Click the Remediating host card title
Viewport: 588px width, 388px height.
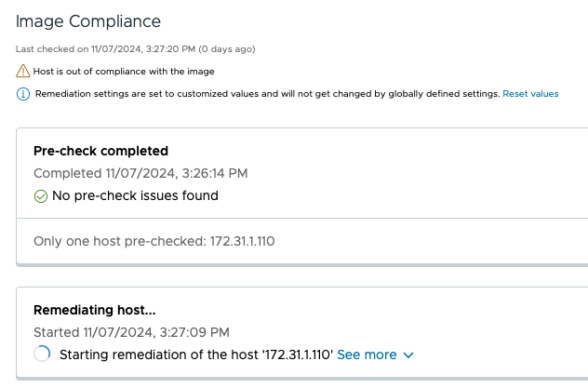click(95, 310)
